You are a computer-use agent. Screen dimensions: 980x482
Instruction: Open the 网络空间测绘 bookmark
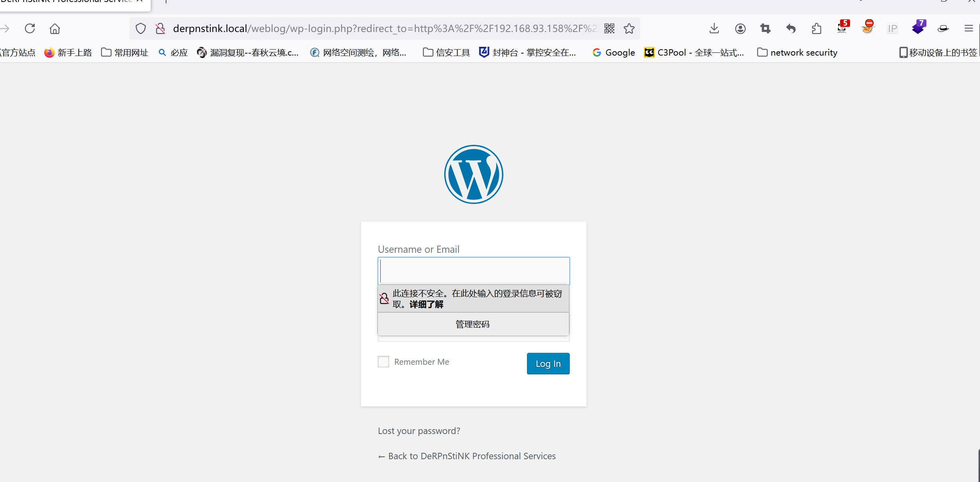click(358, 52)
